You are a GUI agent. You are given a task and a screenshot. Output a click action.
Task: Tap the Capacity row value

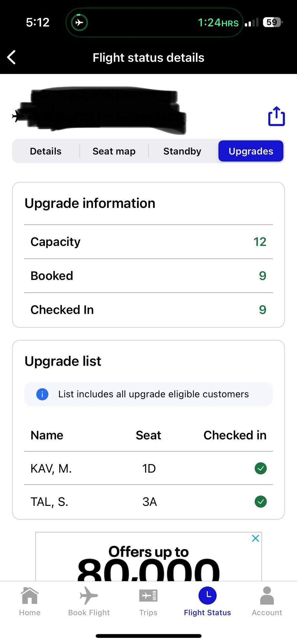[x=260, y=242]
